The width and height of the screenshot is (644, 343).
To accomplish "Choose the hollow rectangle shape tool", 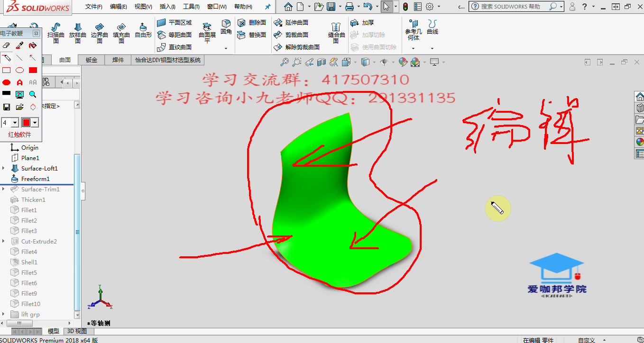I will coord(6,70).
